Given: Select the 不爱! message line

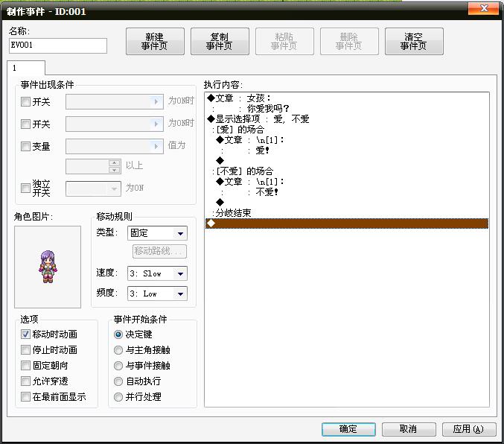Looking at the screenshot, I should tap(347, 192).
